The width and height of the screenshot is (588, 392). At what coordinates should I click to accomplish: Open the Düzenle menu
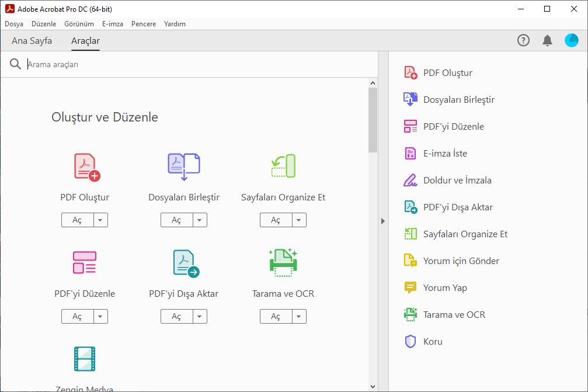(44, 23)
